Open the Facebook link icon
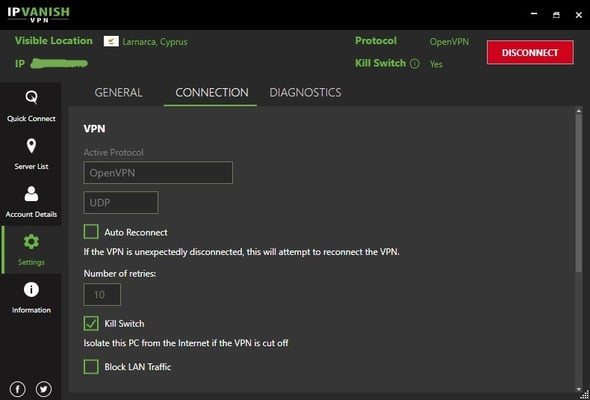The image size is (590, 400). click(x=18, y=389)
